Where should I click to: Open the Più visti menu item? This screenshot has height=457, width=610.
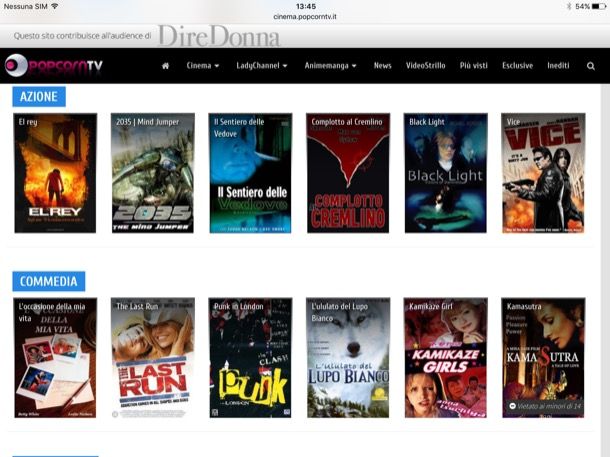coord(473,66)
